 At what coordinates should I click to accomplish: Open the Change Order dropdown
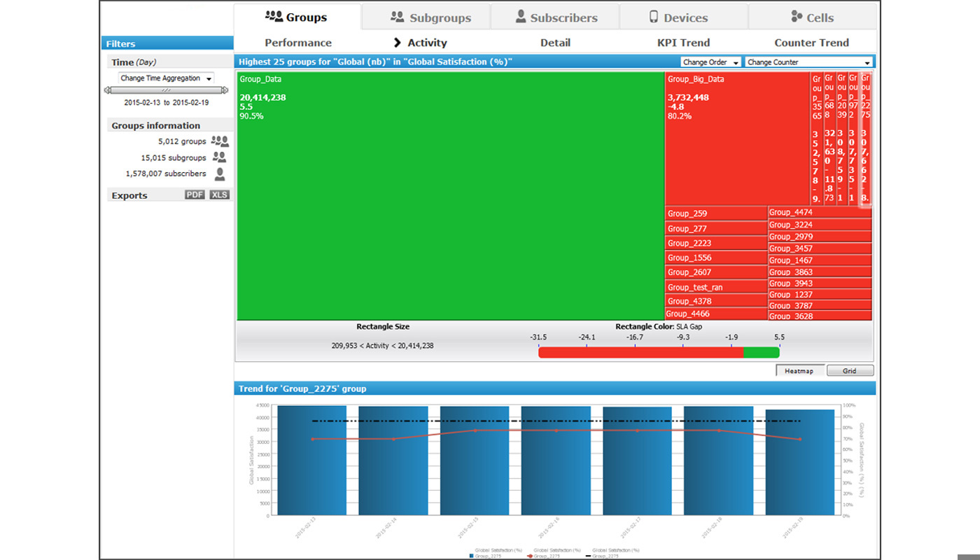[x=711, y=62]
